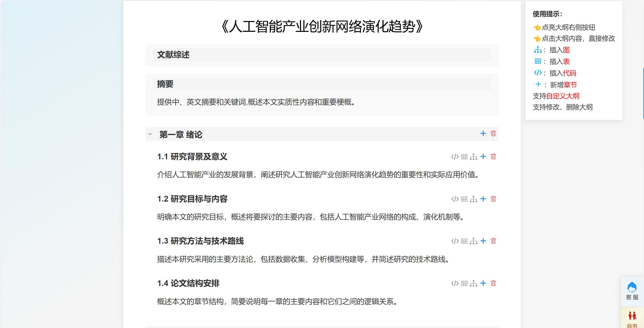644x328 pixels.
Task: Collapse the 第一章 绪论 chapter
Action: [x=150, y=134]
